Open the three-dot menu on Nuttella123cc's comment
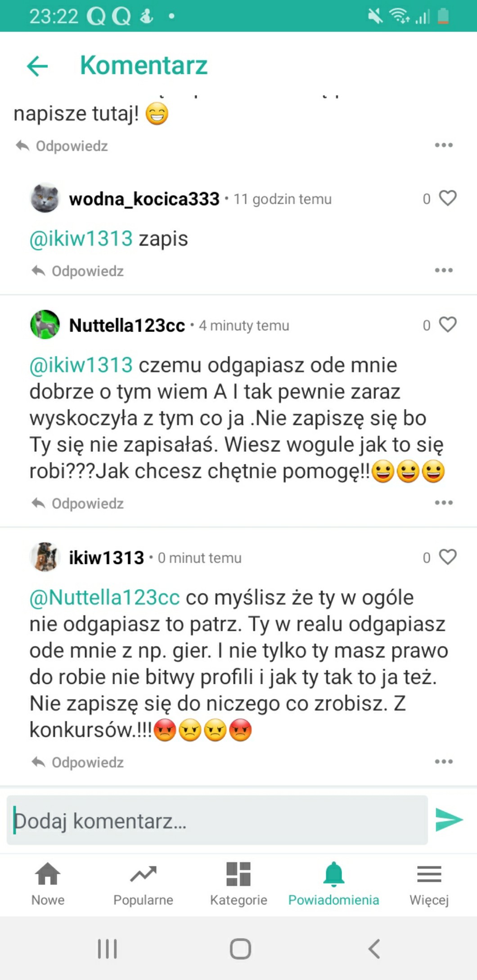This screenshot has width=477, height=980. coord(444,503)
